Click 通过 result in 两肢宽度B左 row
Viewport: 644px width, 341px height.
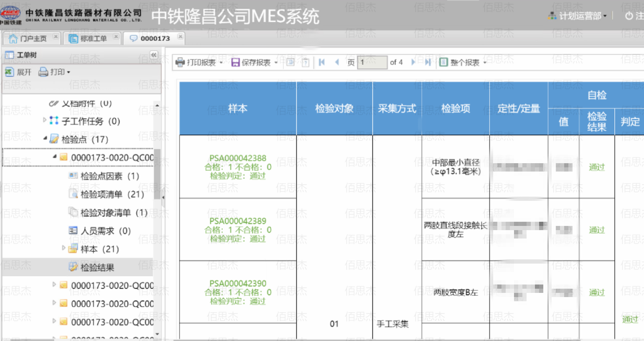tap(597, 292)
